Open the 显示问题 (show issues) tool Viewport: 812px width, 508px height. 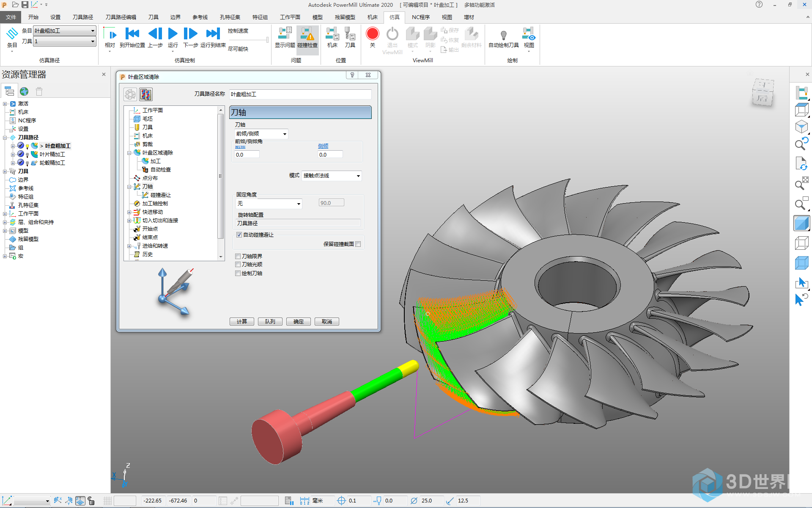(x=285, y=34)
